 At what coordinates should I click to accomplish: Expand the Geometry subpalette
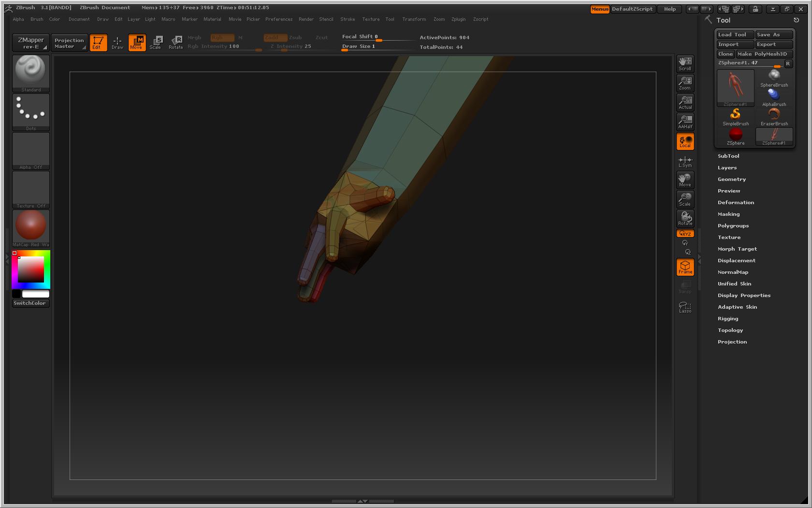732,179
